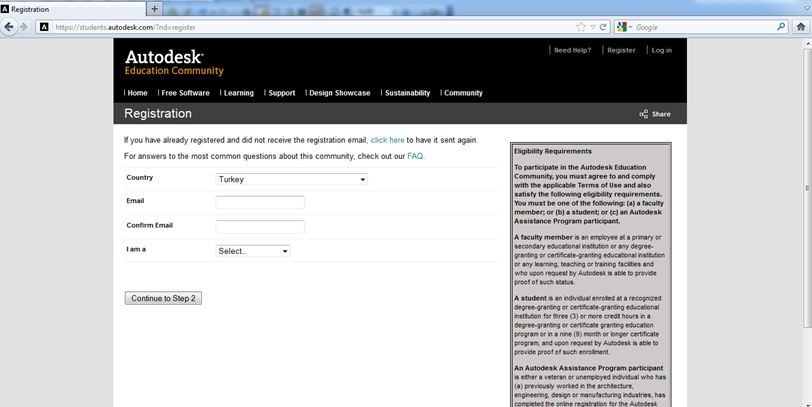Click the 'click here' resend email link
This screenshot has height=407, width=812.
click(387, 140)
